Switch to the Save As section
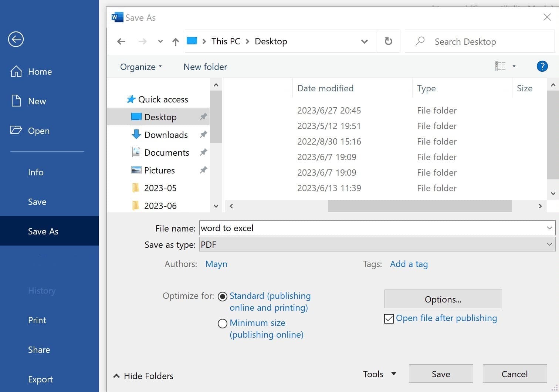Image resolution: width=559 pixels, height=392 pixels. [x=43, y=231]
